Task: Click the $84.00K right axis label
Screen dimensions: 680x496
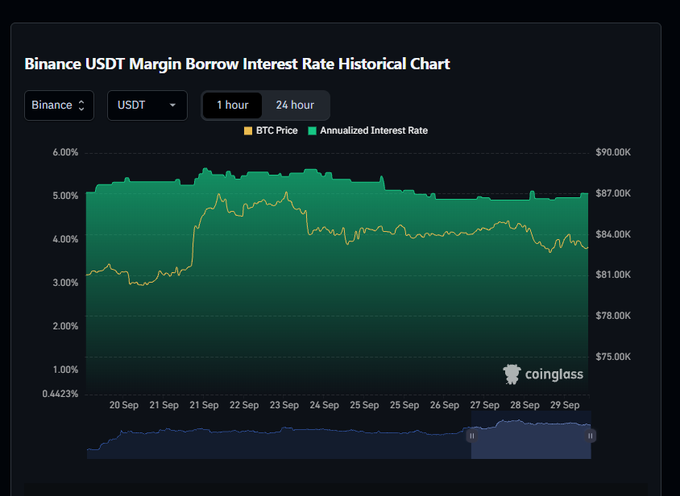Action: pyautogui.click(x=613, y=234)
